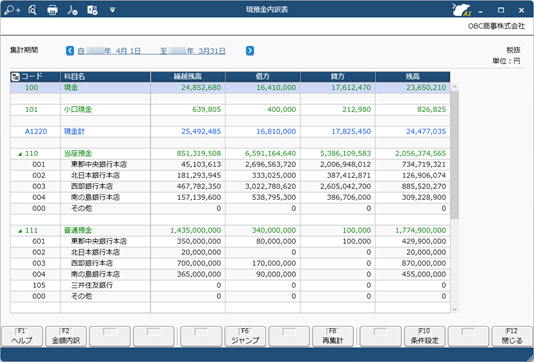Click the F8 再集計 button

[x=333, y=336]
